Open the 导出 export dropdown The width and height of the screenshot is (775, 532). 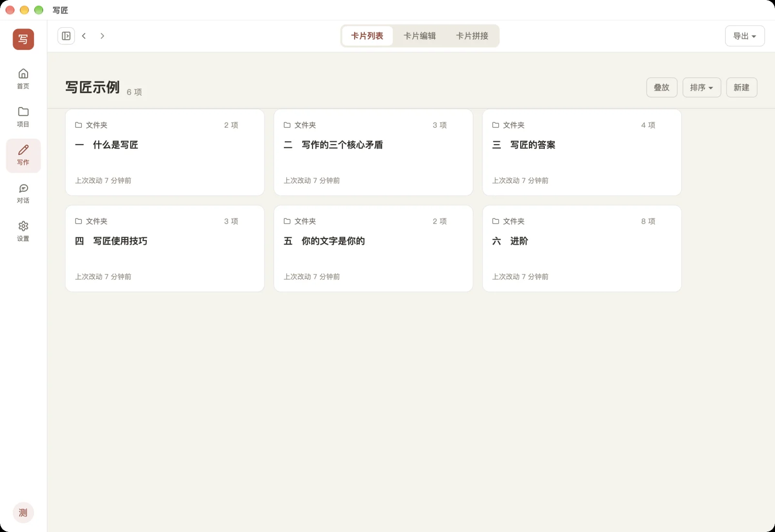[744, 36]
